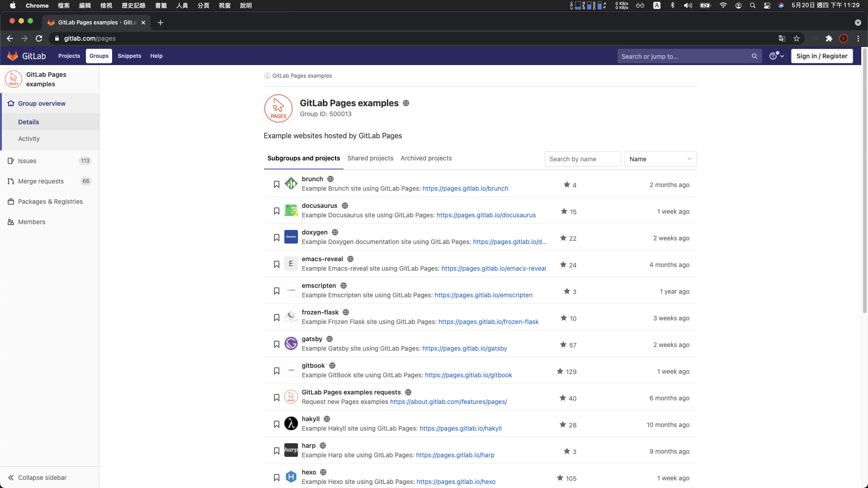
Task: Click the Chrome translate icon in address bar
Action: pos(782,38)
